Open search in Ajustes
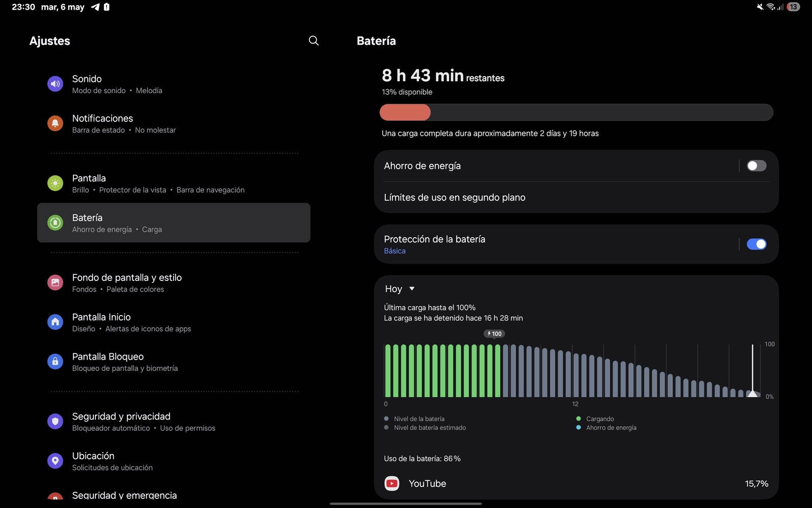The width and height of the screenshot is (812, 508). click(314, 41)
